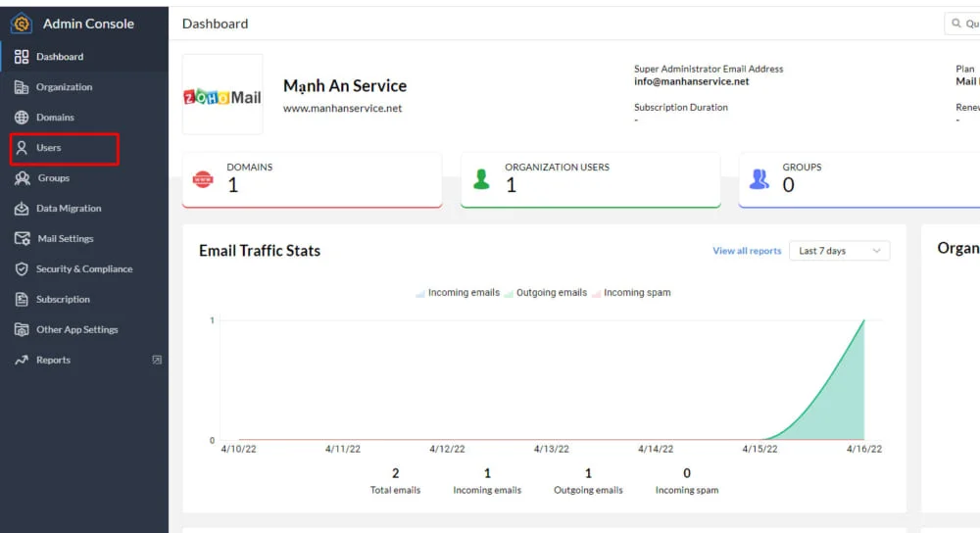This screenshot has height=533, width=980.
Task: Click the Organization building icon
Action: [22, 87]
